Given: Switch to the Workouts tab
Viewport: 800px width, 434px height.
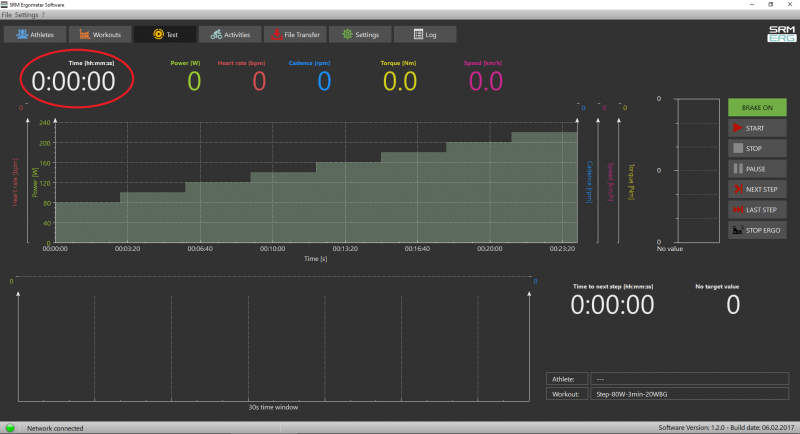Looking at the screenshot, I should point(99,34).
